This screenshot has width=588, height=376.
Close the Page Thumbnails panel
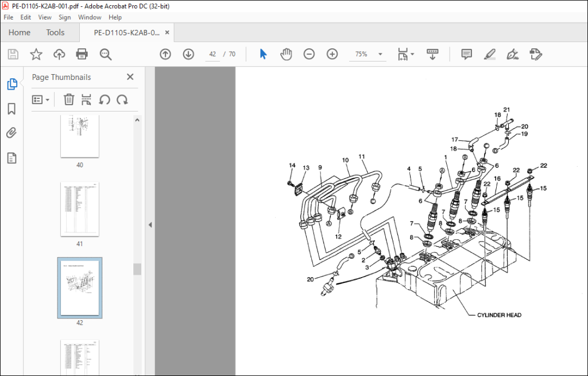130,76
